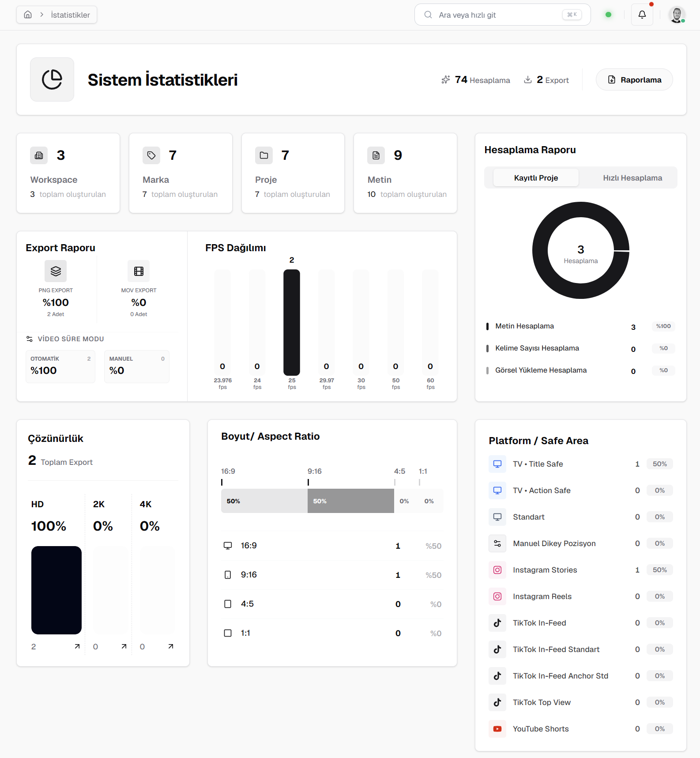Expand 2K resolution details arrow

(x=124, y=646)
